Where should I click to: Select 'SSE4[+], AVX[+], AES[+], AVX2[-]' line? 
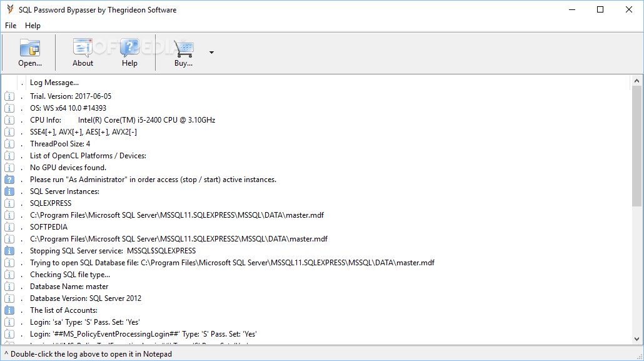[83, 132]
